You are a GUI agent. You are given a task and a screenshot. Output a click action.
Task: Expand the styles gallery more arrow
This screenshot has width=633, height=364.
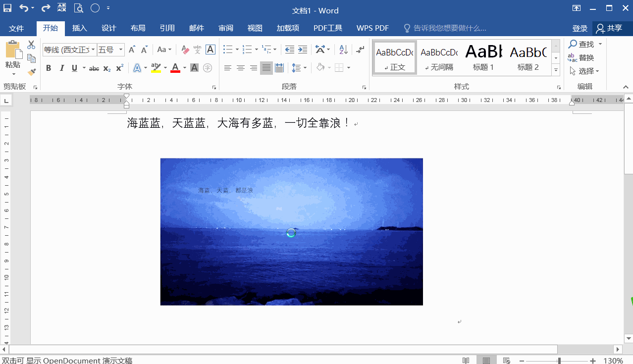click(556, 71)
